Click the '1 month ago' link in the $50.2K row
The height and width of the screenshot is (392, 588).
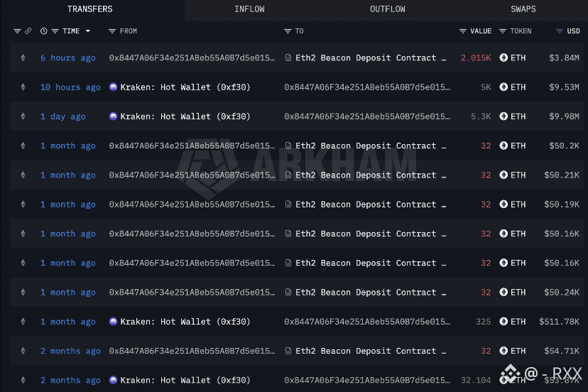click(68, 146)
